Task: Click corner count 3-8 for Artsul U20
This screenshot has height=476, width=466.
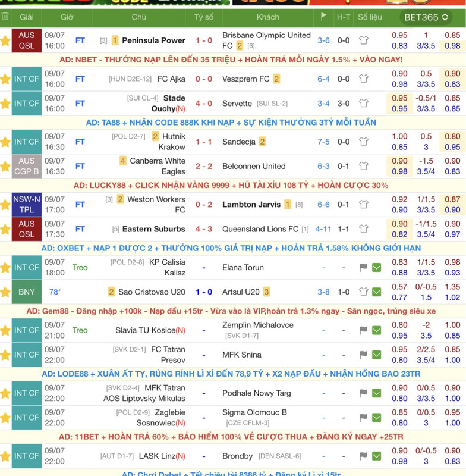Action: tap(323, 292)
